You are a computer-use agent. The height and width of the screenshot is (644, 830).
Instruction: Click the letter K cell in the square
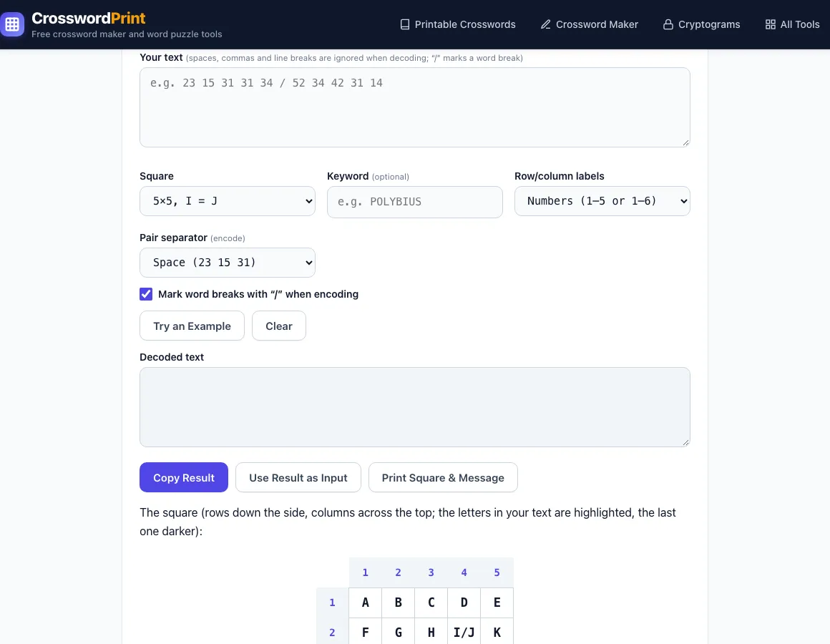[x=497, y=631]
